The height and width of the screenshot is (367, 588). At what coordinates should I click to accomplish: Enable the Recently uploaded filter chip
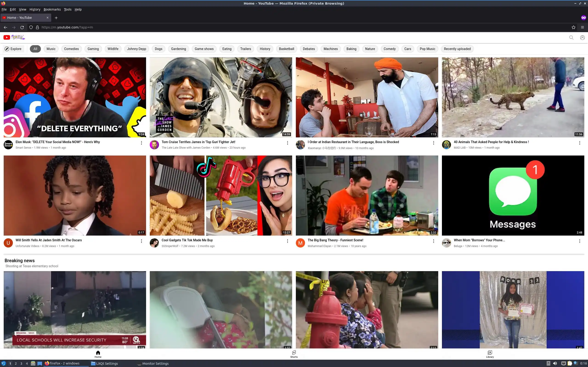(457, 49)
